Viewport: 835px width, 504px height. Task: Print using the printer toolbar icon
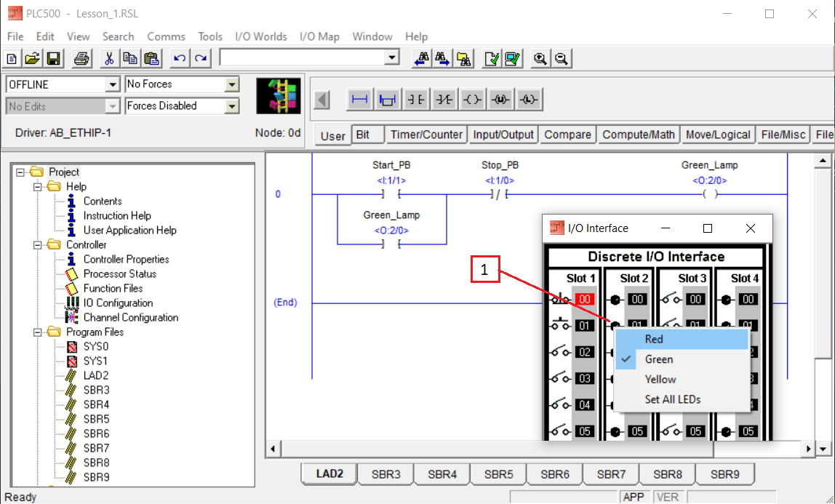click(81, 58)
